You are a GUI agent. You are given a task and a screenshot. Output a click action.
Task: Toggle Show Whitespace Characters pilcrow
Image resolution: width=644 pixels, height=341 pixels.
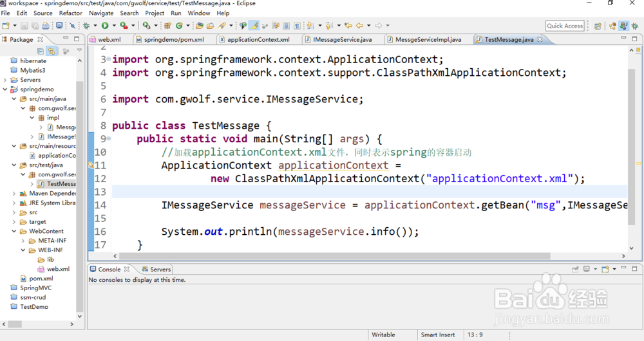coord(297,26)
